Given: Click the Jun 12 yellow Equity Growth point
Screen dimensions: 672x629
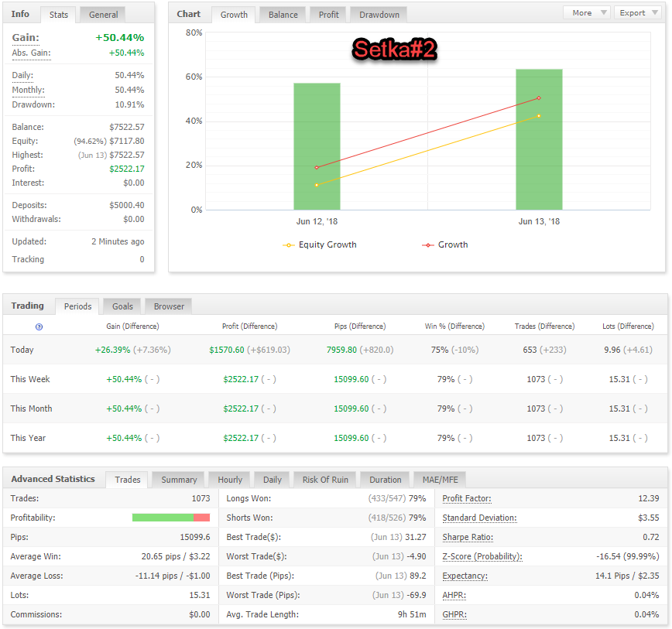Looking at the screenshot, I should pos(317,185).
